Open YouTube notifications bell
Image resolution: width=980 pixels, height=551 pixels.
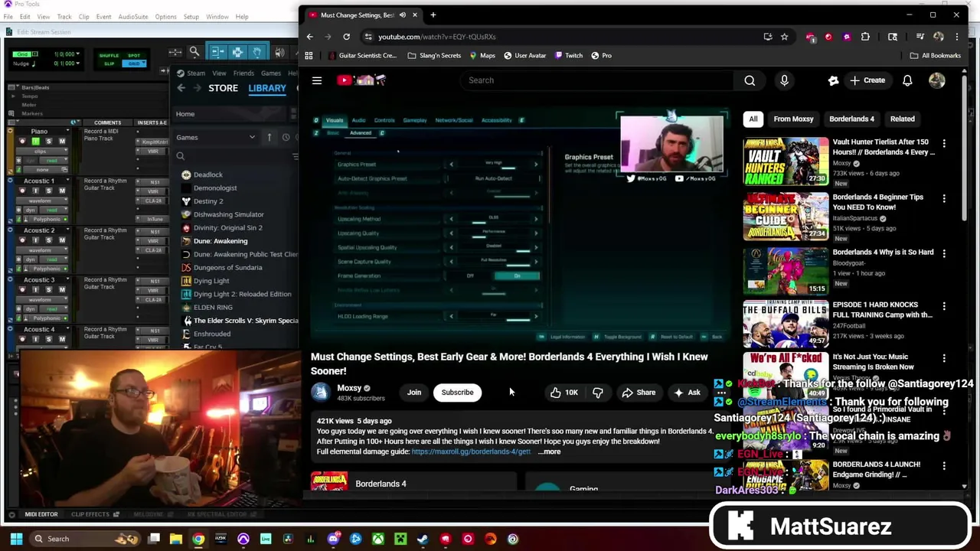click(907, 80)
